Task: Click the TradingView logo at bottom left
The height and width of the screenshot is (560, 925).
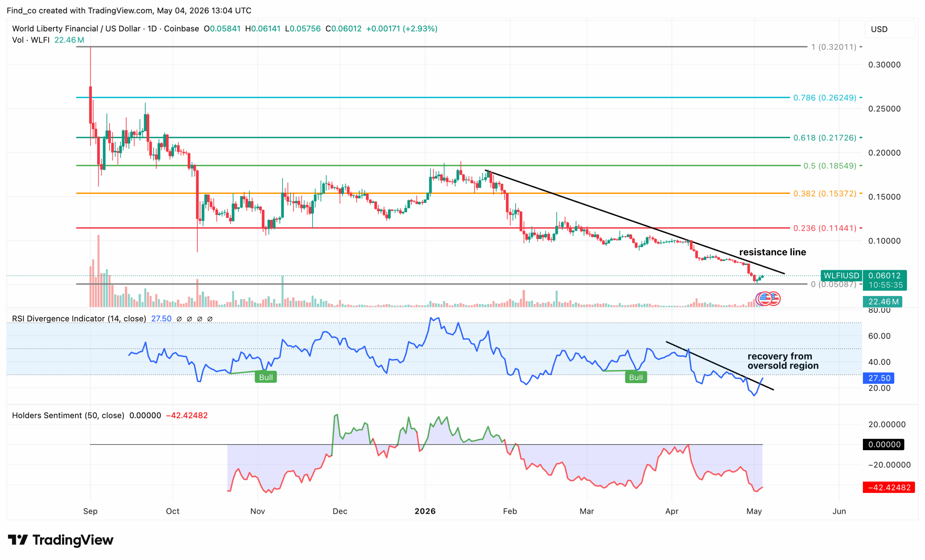Action: pos(60,540)
